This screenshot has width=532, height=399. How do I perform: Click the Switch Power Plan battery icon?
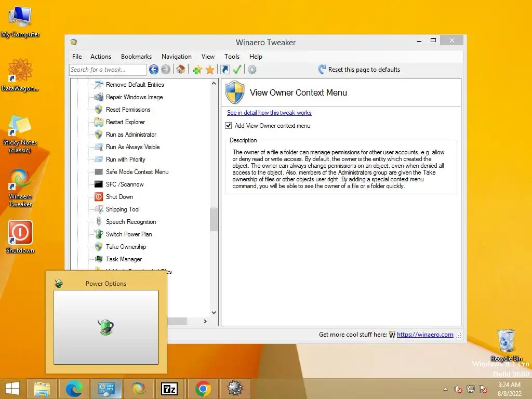tap(99, 234)
